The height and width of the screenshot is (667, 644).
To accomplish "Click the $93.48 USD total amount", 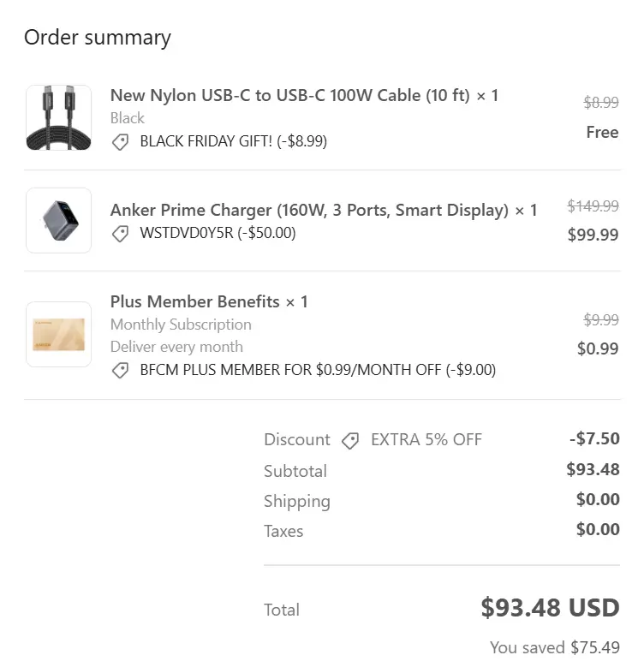I will (550, 608).
